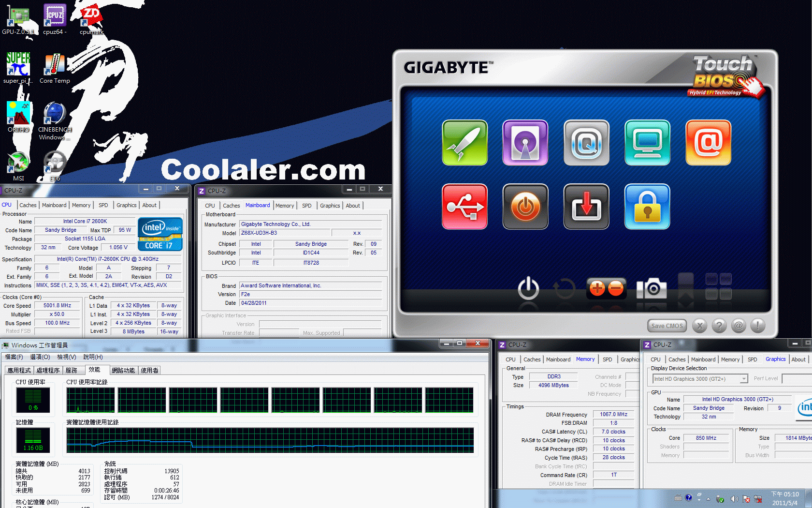Open the purple antenna icon in Touch BIOS

click(525, 143)
